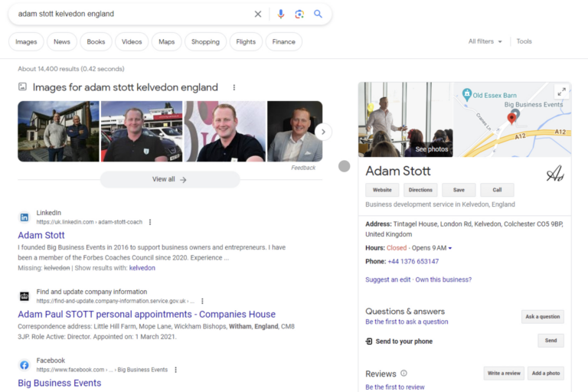This screenshot has height=392, width=588.
Task: Open the three-dot menu beside the Images heading
Action: (234, 87)
